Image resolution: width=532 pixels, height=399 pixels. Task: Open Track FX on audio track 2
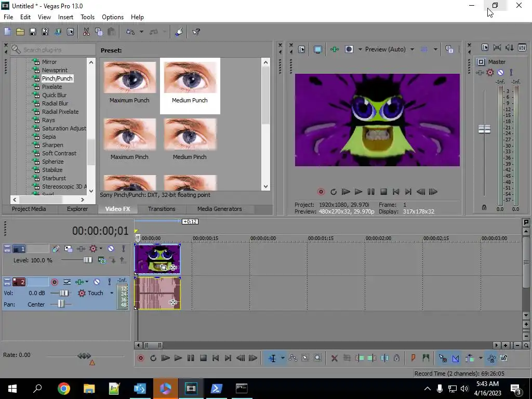tap(79, 282)
